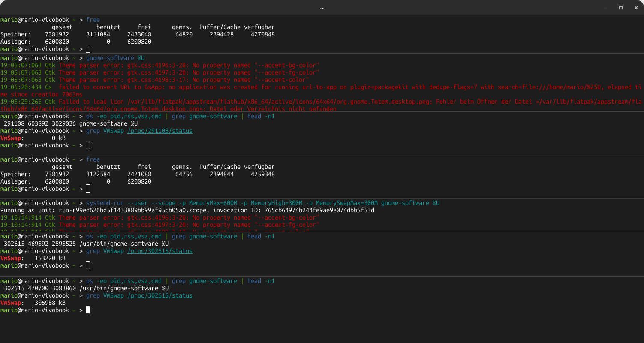This screenshot has width=644, height=343.
Task: Click the VmSwap 306988 kB output
Action: 33,303
